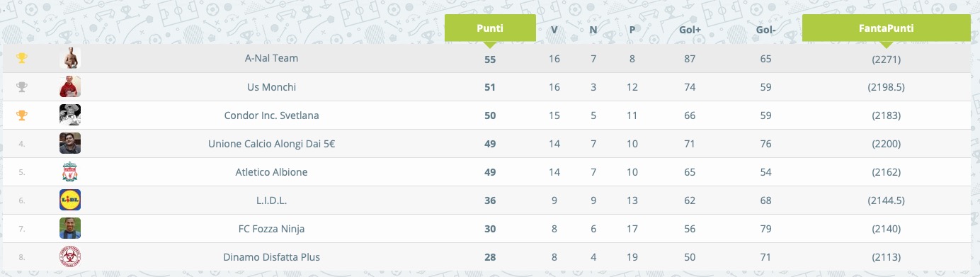
Task: Click the Gol+ column header
Action: tap(690, 30)
